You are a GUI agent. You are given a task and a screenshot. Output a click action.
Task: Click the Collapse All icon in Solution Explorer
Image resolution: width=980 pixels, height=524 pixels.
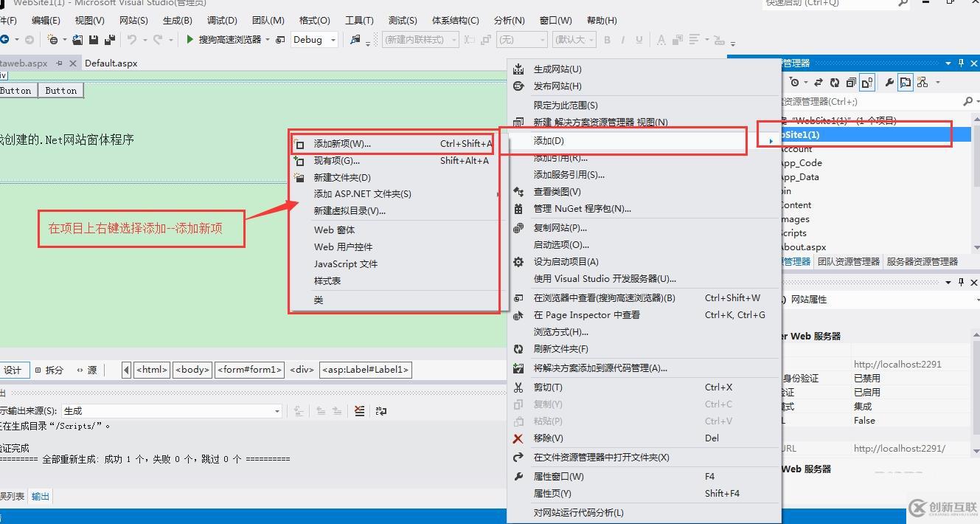(x=850, y=82)
